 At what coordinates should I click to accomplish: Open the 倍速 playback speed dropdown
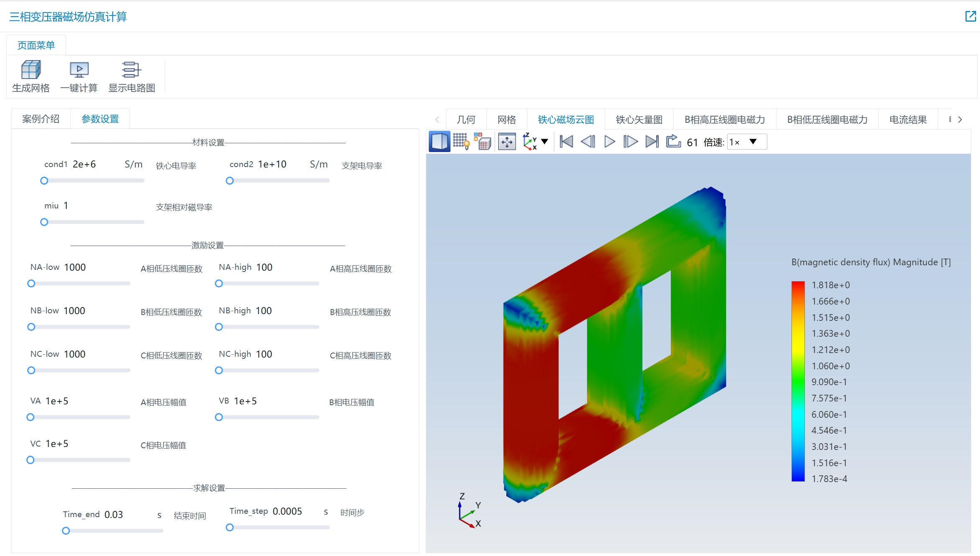tap(747, 142)
